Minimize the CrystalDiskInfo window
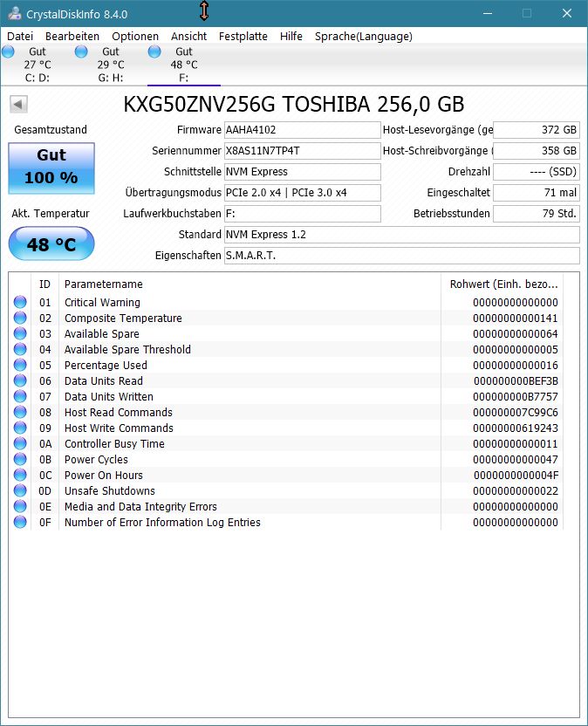The image size is (588, 726). click(488, 13)
